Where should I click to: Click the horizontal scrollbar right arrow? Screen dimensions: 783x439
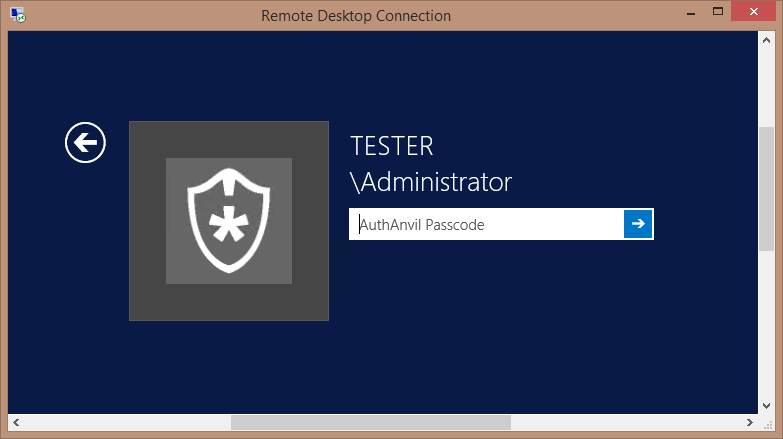(x=750, y=423)
